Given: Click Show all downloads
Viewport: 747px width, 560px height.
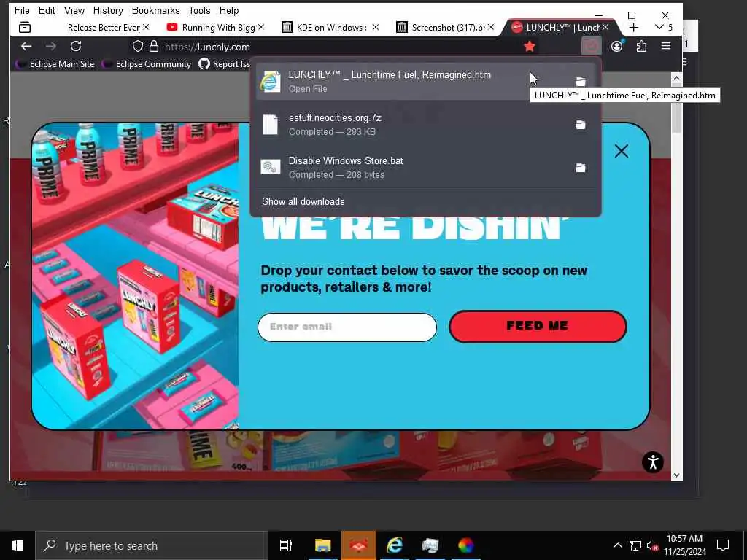Looking at the screenshot, I should (303, 201).
